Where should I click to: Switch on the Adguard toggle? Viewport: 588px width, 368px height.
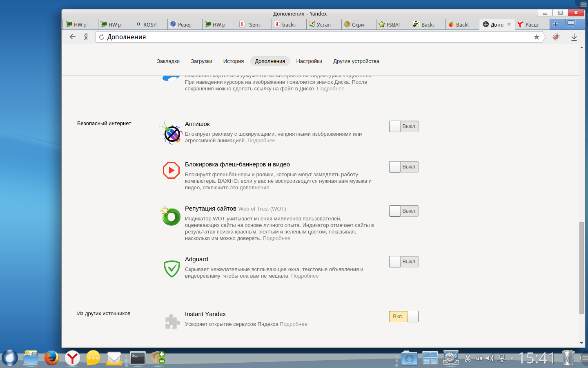click(x=404, y=262)
